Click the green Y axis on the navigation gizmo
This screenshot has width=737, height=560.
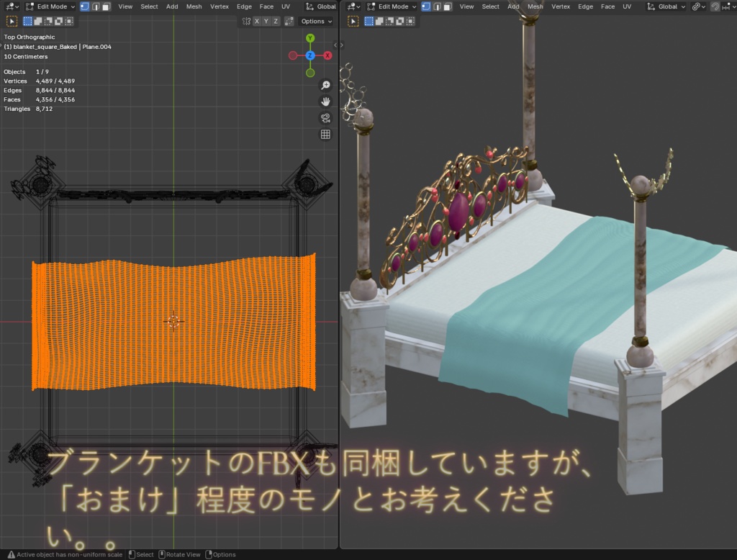[310, 37]
